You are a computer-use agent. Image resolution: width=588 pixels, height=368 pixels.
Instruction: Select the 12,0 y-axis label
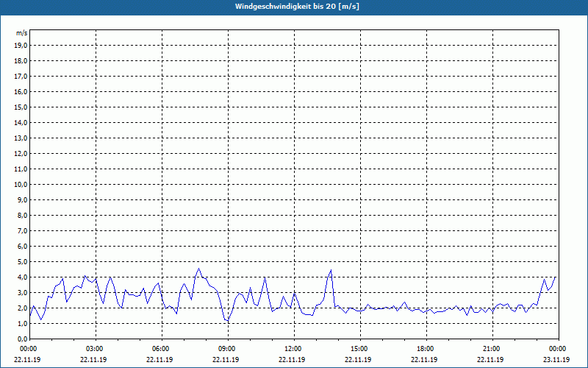point(22,154)
